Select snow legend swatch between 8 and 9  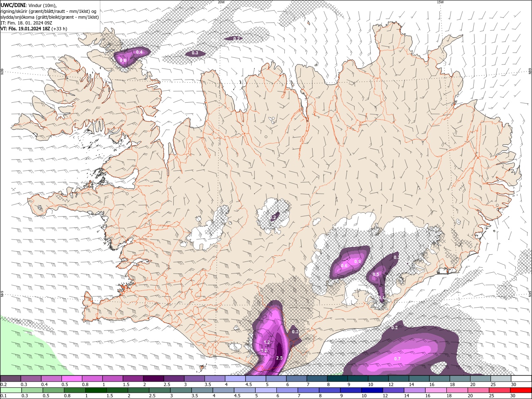(337, 379)
